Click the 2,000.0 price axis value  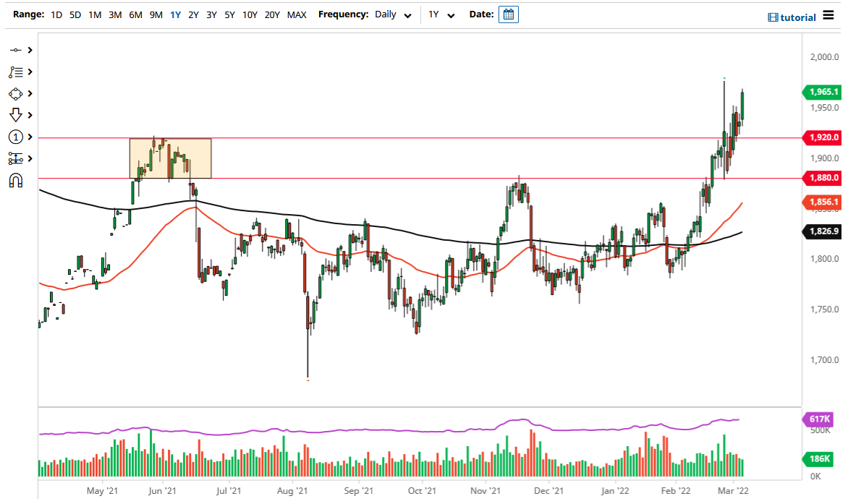point(824,56)
